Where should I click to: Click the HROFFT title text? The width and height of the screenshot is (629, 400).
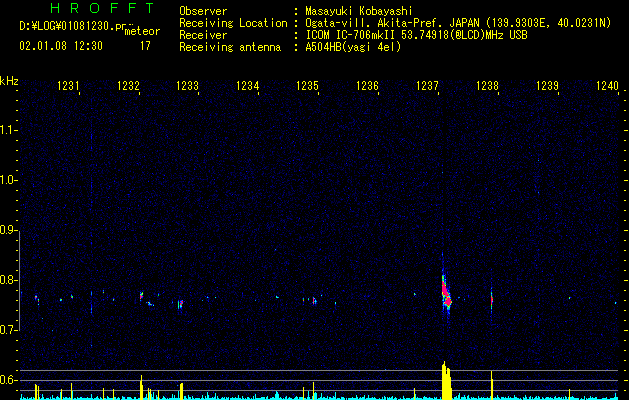[x=103, y=8]
